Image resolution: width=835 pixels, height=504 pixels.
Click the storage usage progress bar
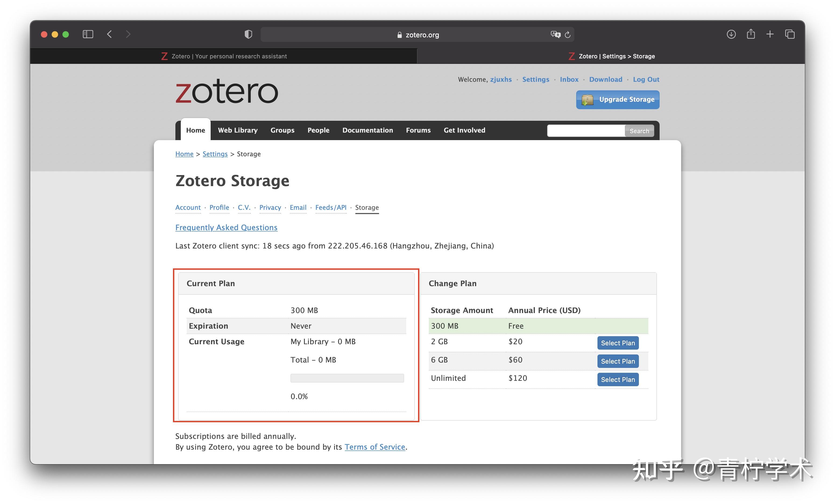347,378
